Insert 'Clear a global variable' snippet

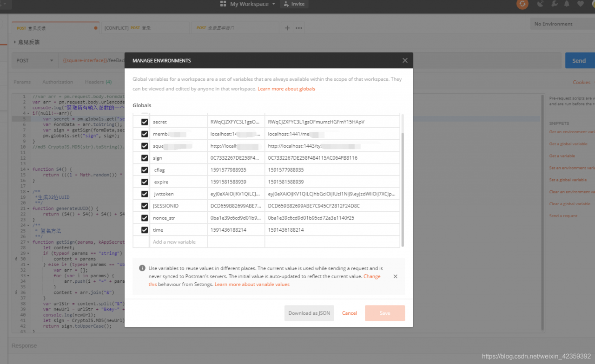569,204
